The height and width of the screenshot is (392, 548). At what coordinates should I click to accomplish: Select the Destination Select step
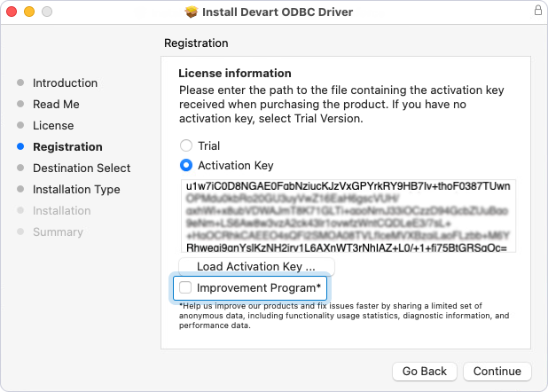click(x=82, y=169)
